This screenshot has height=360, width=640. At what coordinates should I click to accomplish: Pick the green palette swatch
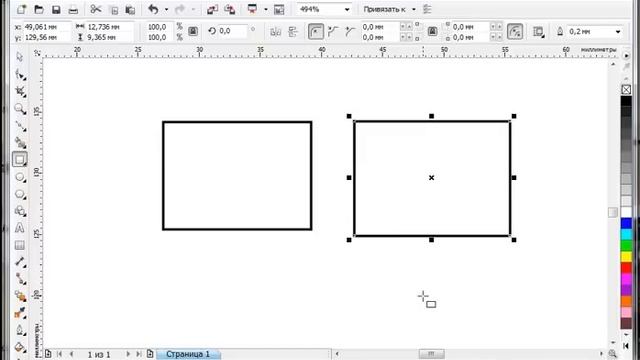point(626,246)
